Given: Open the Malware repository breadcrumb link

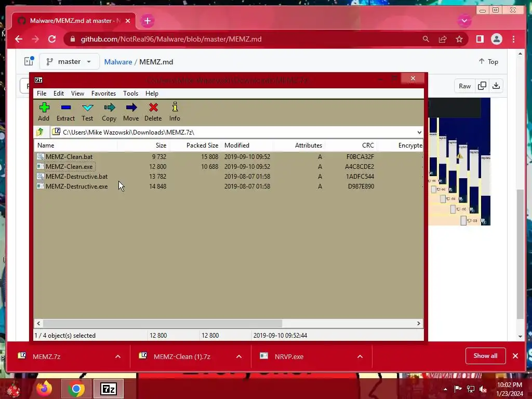Looking at the screenshot, I should point(118,62).
